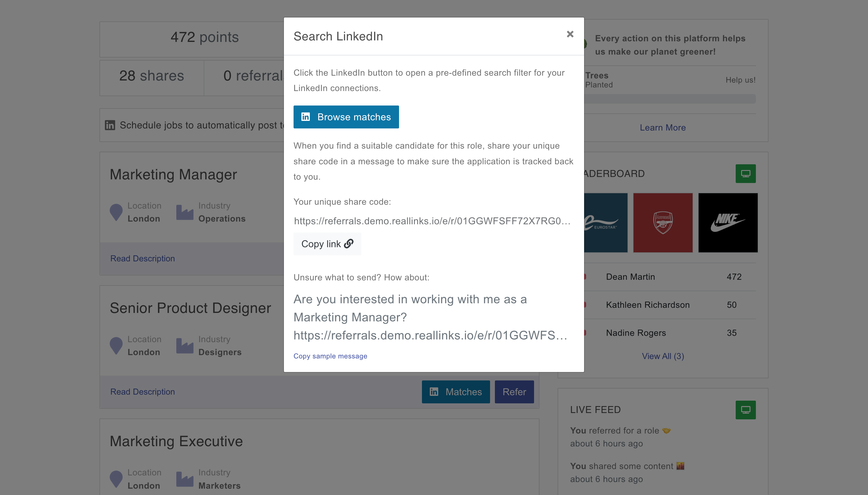Click the Copy link button
Image resolution: width=868 pixels, height=495 pixels.
pyautogui.click(x=327, y=244)
